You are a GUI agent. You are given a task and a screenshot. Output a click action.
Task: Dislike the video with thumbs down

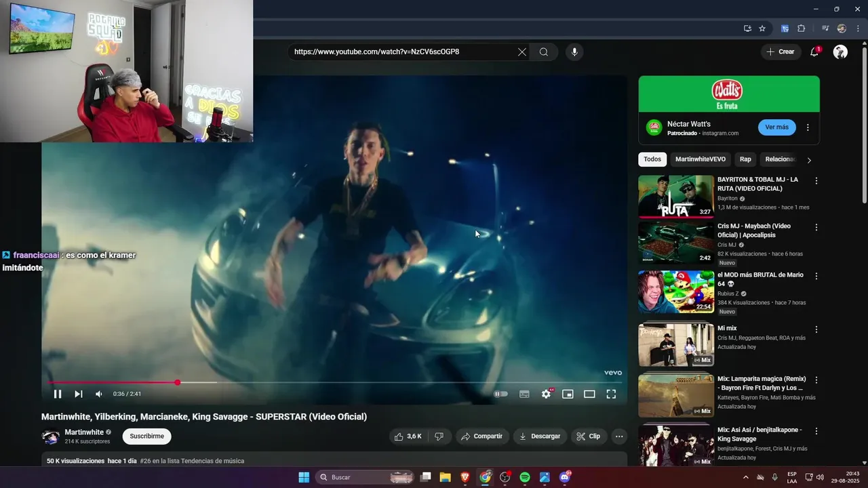439,436
